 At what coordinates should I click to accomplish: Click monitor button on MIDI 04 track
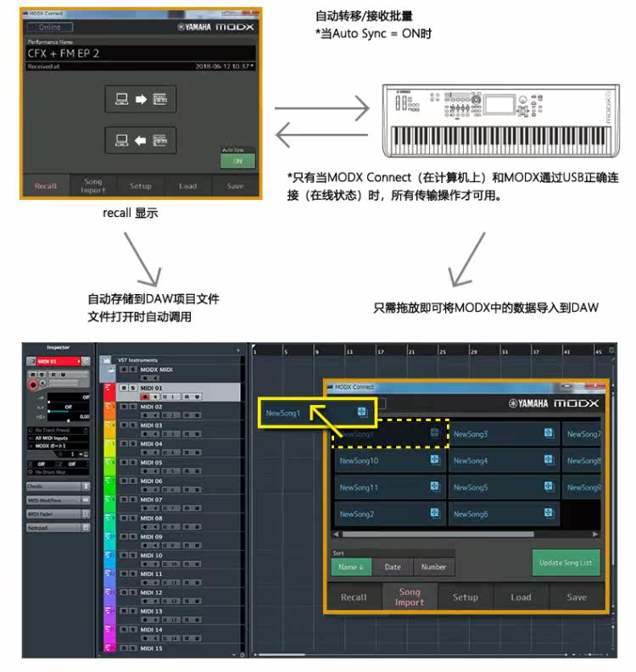click(x=156, y=453)
